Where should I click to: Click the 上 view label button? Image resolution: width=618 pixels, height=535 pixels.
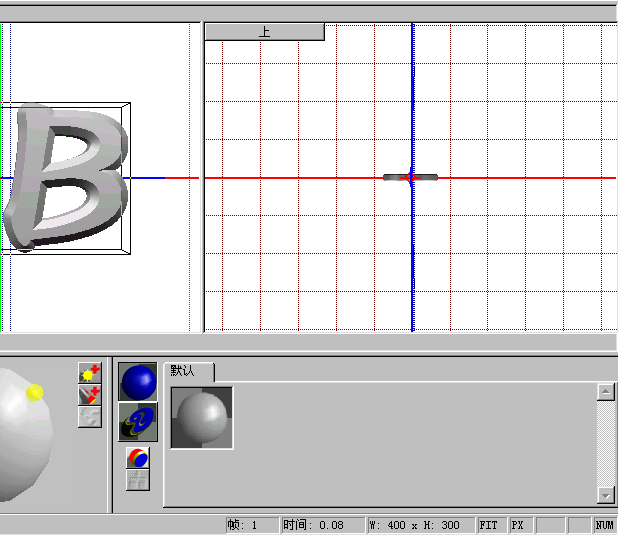pos(264,32)
